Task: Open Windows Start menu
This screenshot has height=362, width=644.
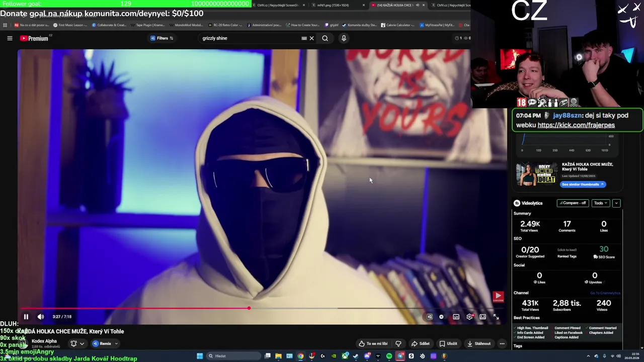Action: pos(200,356)
